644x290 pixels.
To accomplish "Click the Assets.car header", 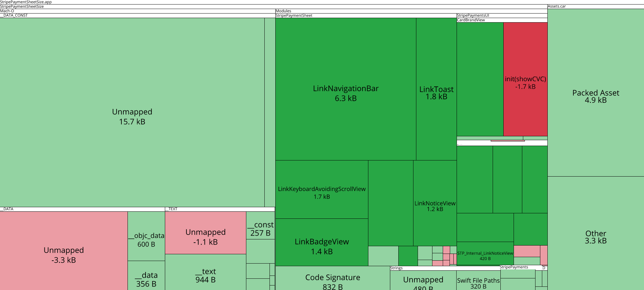I will pyautogui.click(x=596, y=6).
